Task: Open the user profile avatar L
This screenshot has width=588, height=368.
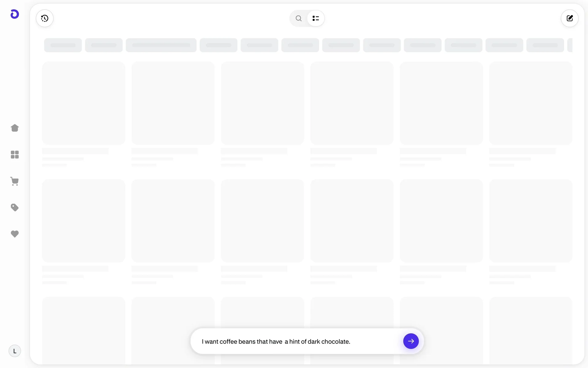Action: [15, 351]
